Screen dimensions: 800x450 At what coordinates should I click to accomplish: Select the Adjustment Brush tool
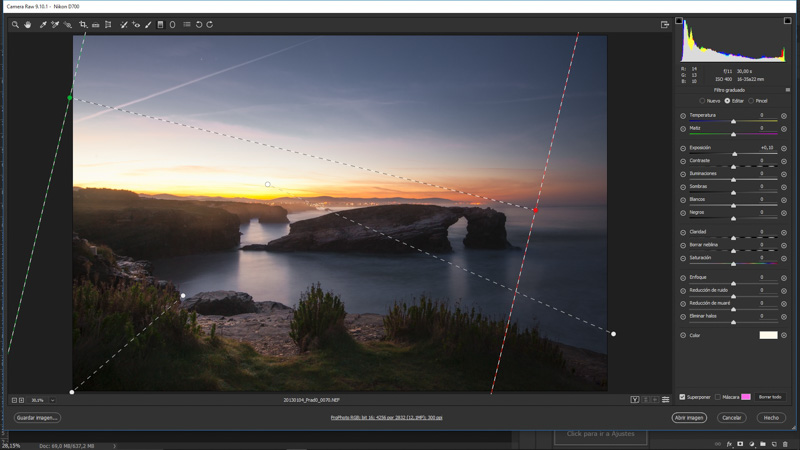pyautogui.click(x=148, y=24)
